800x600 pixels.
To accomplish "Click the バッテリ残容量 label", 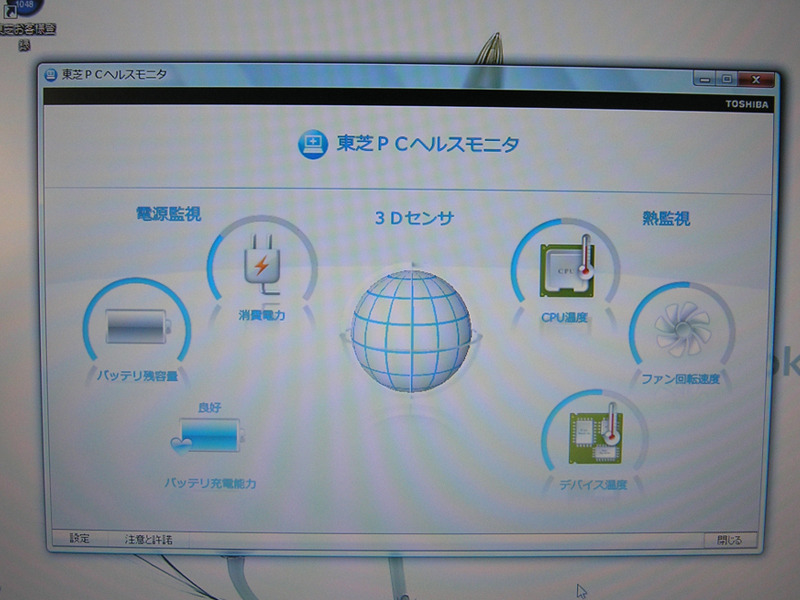I will coord(137,376).
